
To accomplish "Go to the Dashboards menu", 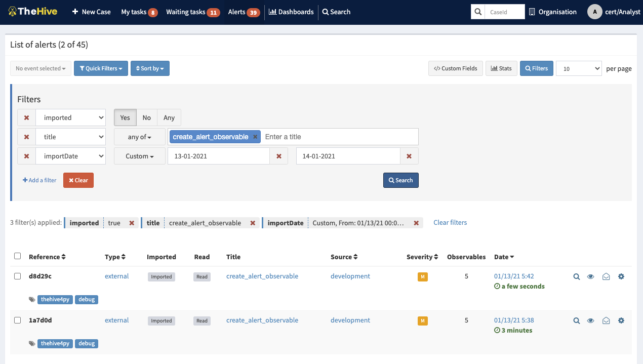I will [x=291, y=12].
